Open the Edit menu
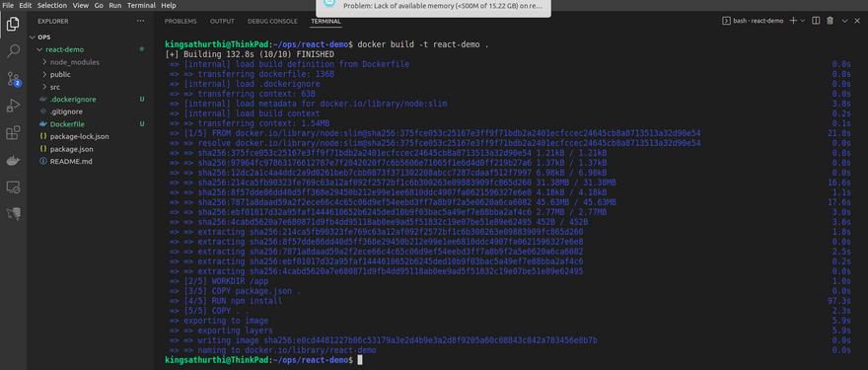The width and height of the screenshot is (868, 370). (26, 5)
